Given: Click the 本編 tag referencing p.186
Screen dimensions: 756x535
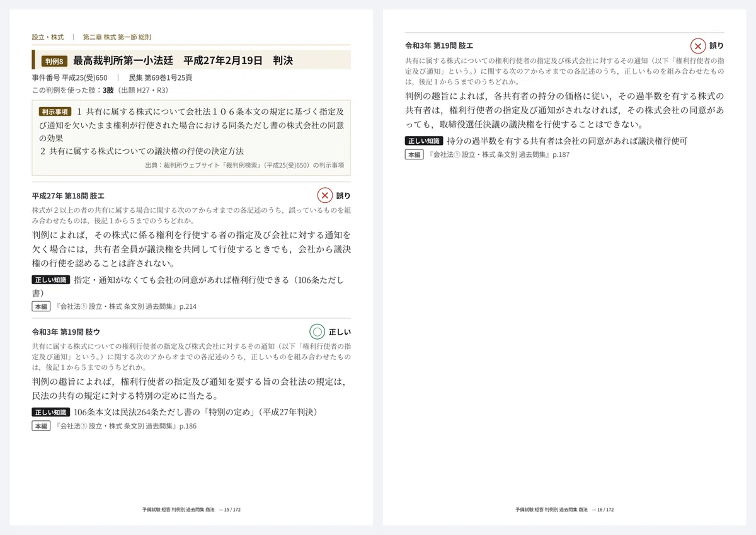Looking at the screenshot, I should (41, 426).
